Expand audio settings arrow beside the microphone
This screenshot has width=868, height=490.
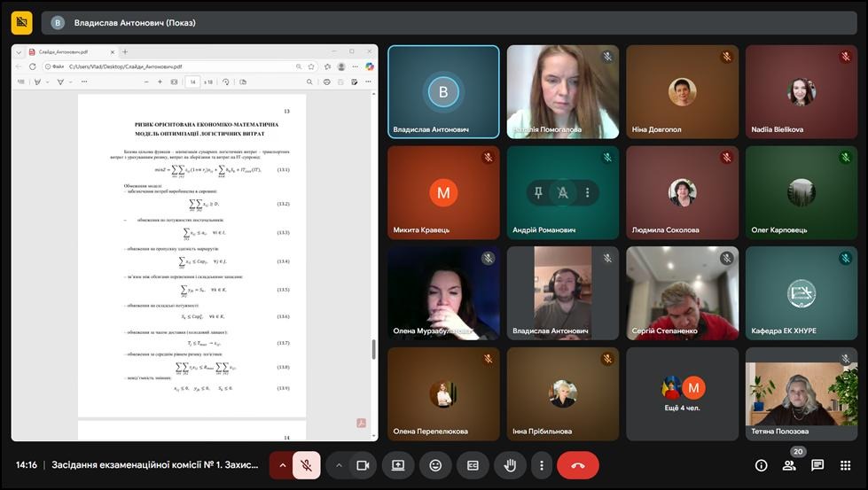[283, 465]
